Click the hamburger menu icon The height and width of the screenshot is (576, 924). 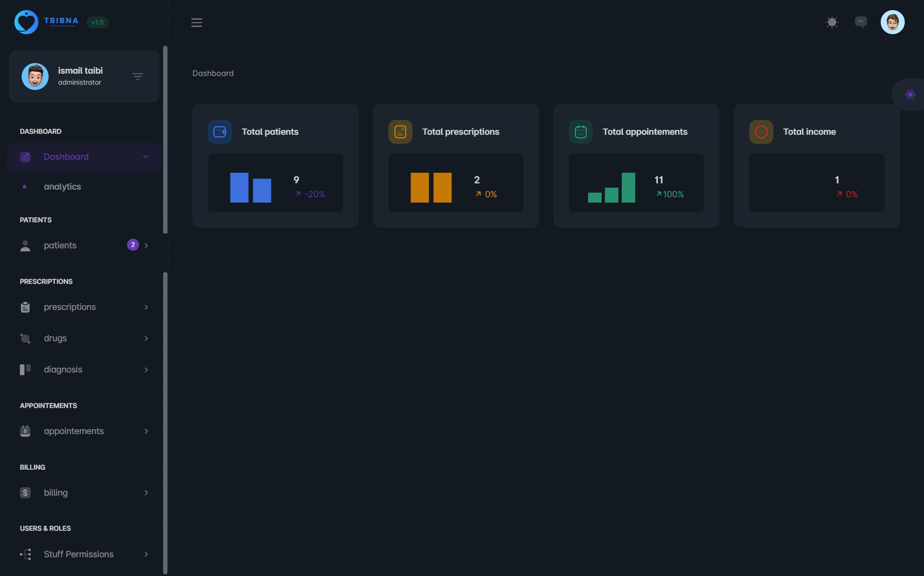point(196,23)
